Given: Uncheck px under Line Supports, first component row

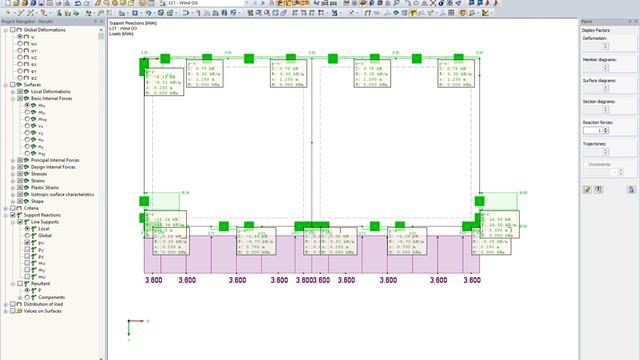Looking at the screenshot, I should pos(27,242).
